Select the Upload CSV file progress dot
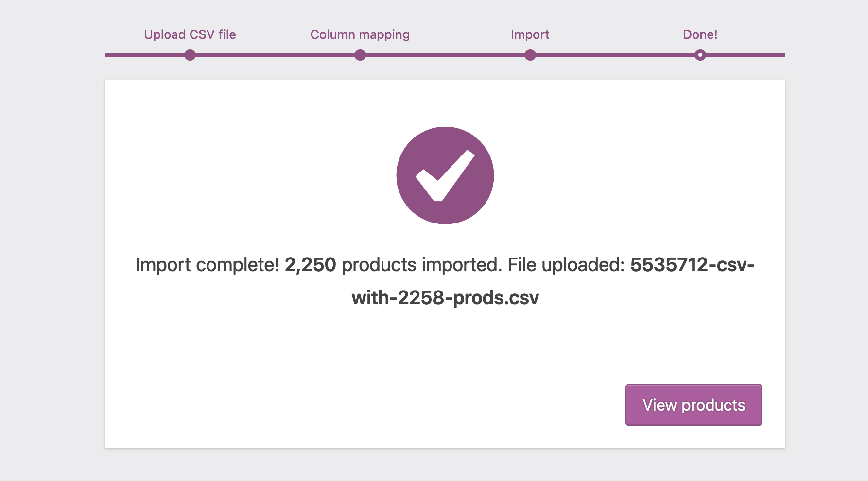Screen dimensions: 868x481 click(190, 55)
